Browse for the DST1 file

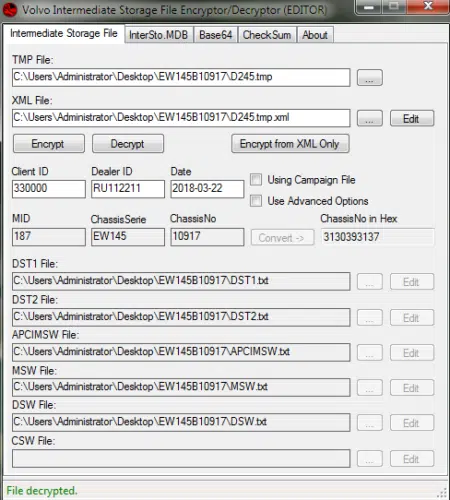[370, 282]
